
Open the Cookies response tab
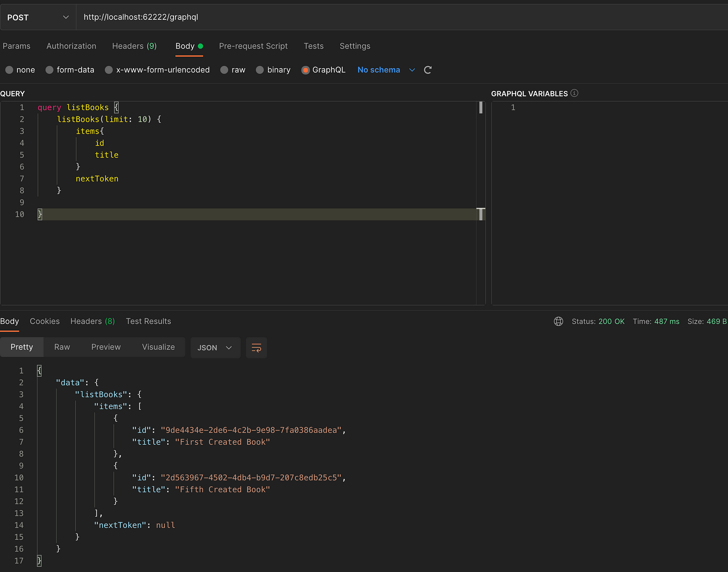coord(45,321)
